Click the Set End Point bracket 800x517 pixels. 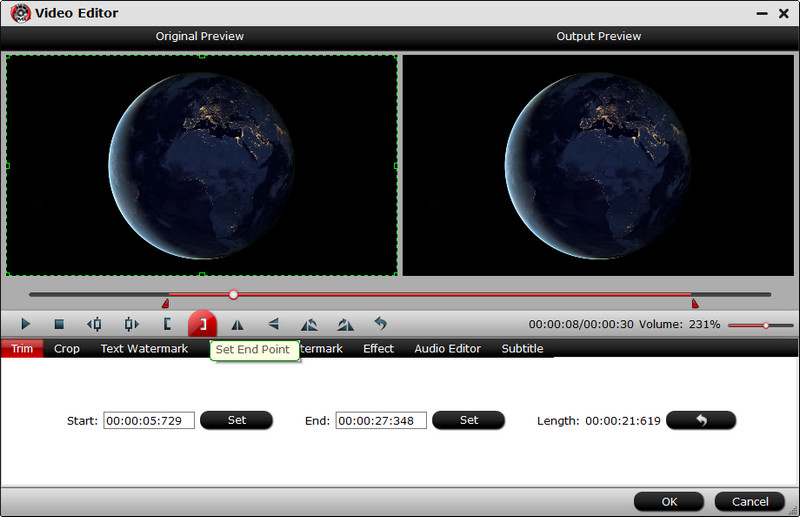click(x=202, y=324)
